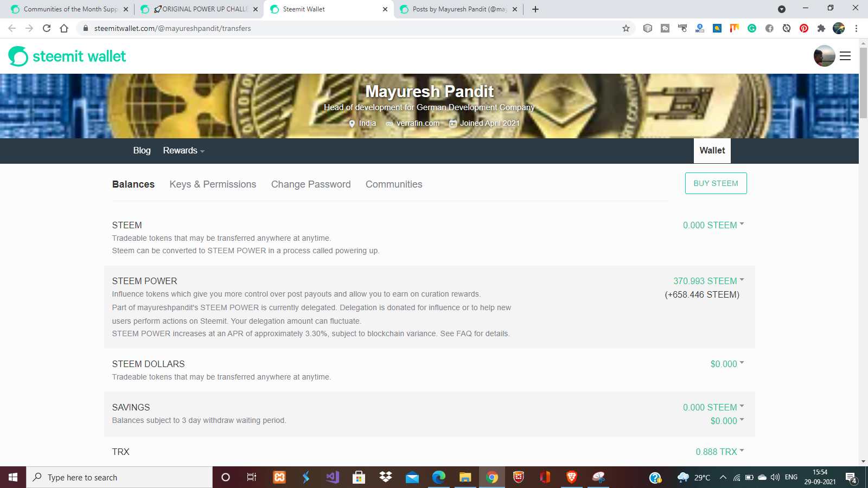This screenshot has height=488, width=868.
Task: Open the user avatar menu
Action: tap(824, 56)
